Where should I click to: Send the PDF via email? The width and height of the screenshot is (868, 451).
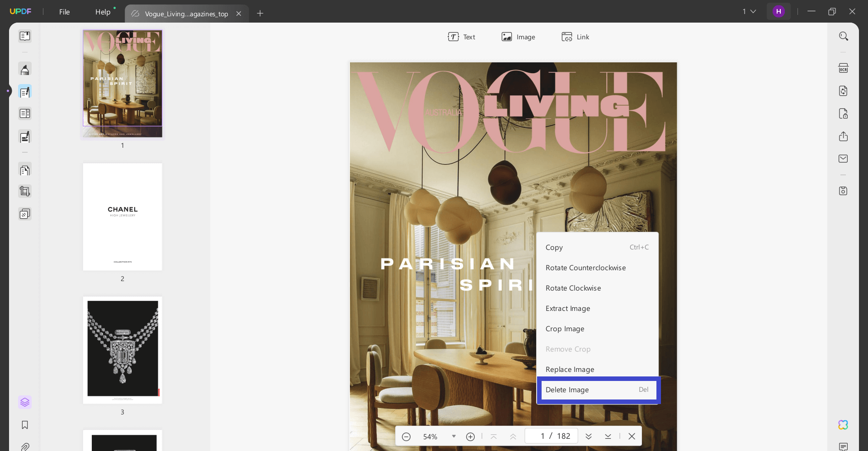[x=844, y=159]
